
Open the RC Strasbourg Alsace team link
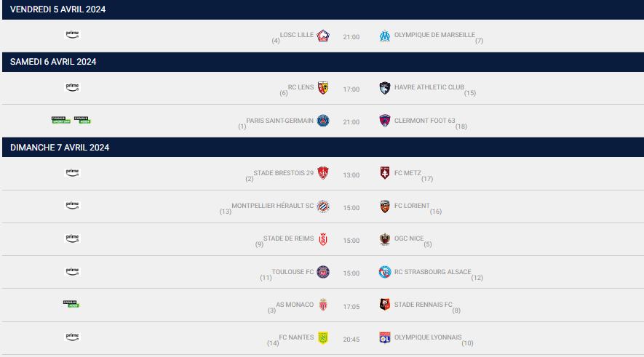pos(432,272)
